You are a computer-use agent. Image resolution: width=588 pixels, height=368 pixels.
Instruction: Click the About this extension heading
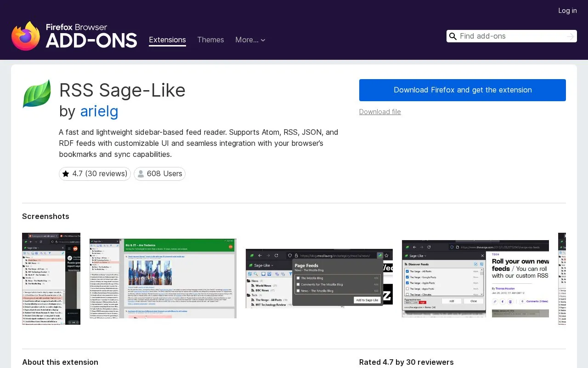pos(60,362)
